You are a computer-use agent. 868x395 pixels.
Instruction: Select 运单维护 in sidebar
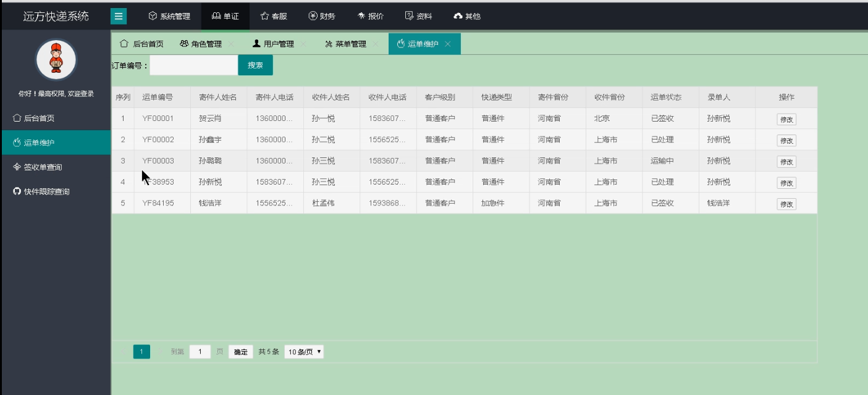56,143
